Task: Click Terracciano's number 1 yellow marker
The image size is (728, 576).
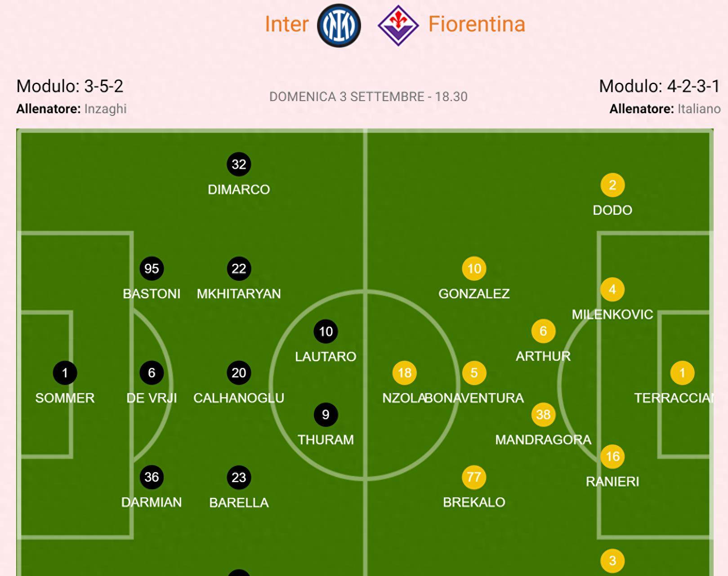Action: (x=682, y=373)
